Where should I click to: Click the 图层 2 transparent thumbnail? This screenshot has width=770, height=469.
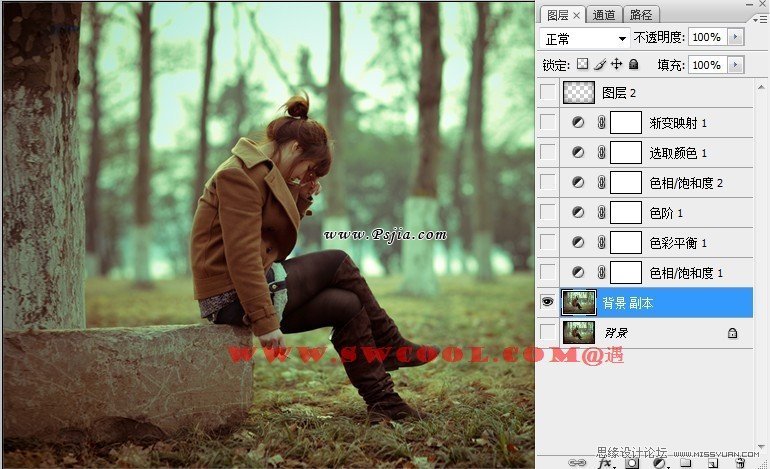tap(578, 92)
